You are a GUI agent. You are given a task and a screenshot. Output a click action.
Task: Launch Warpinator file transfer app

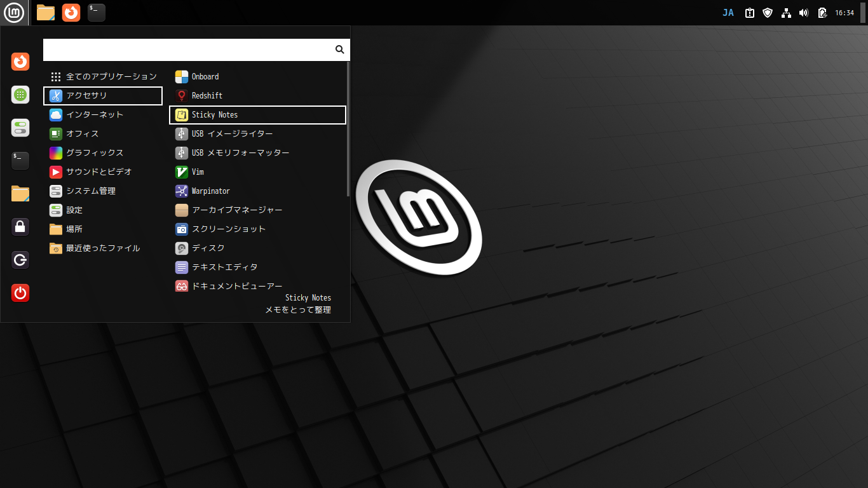coord(257,191)
